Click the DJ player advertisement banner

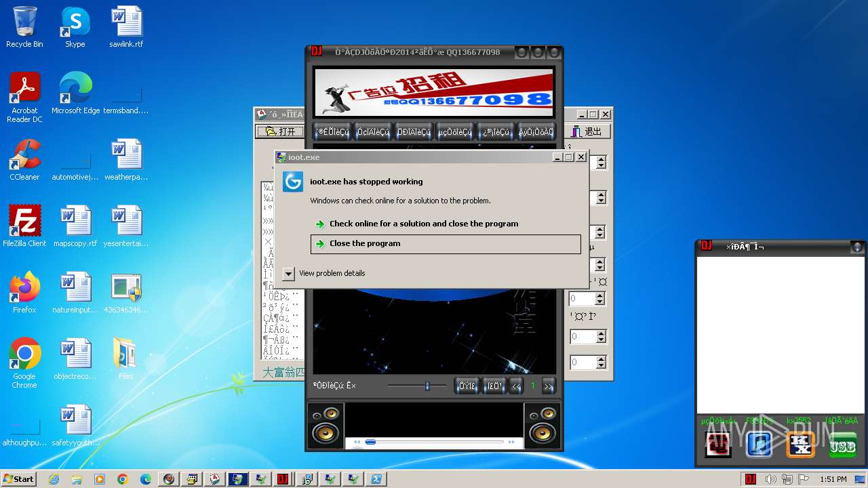coord(434,92)
